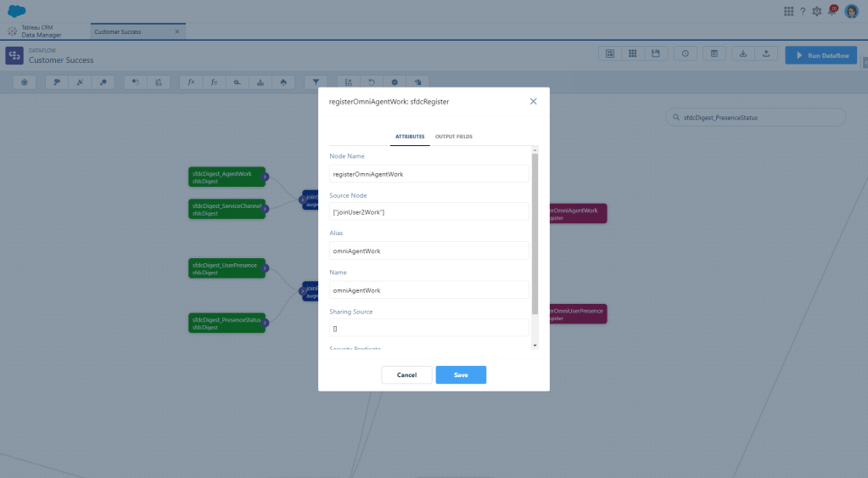This screenshot has height=478, width=868.
Task: Click the clock icon in the header
Action: [685, 54]
